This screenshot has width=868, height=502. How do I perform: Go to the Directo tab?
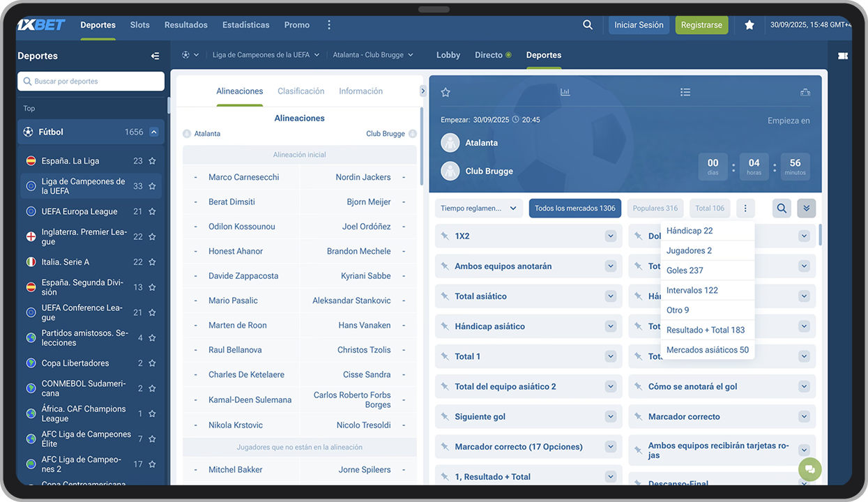493,55
